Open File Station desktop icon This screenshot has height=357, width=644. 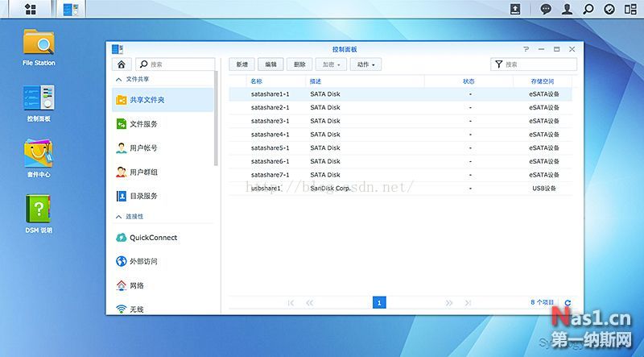pyautogui.click(x=39, y=45)
